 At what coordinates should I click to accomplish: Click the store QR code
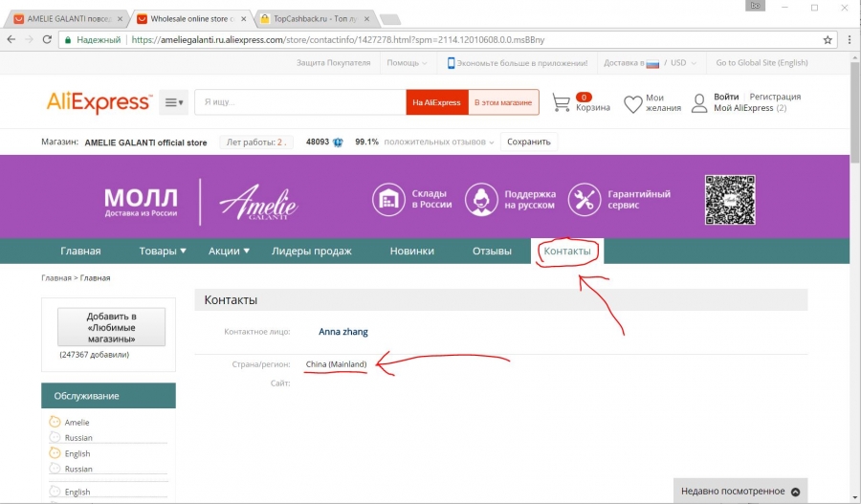tap(730, 200)
